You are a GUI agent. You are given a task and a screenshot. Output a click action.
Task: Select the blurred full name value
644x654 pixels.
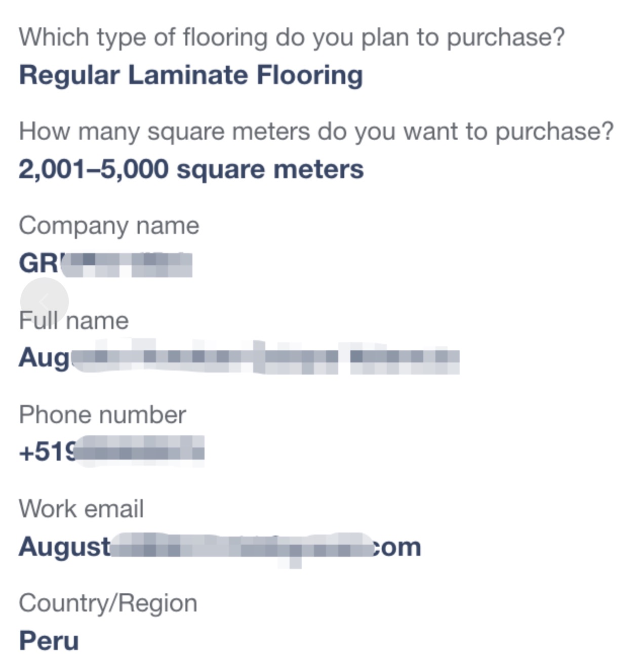pyautogui.click(x=239, y=357)
